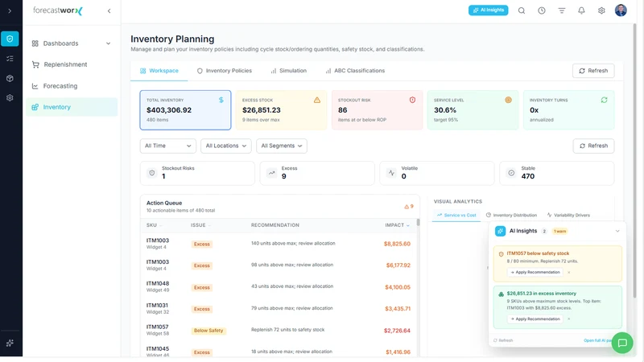This screenshot has height=362, width=644.
Task: Select the Excess Stock card
Action: tap(281, 110)
